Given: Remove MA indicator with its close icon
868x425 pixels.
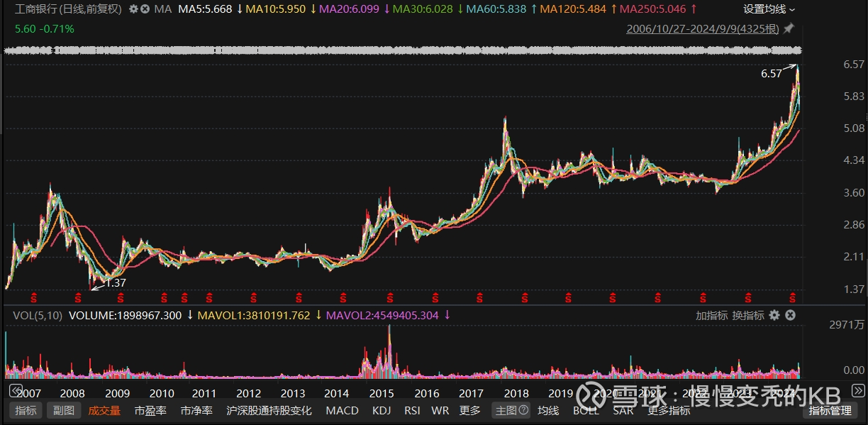Looking at the screenshot, I should [x=145, y=9].
